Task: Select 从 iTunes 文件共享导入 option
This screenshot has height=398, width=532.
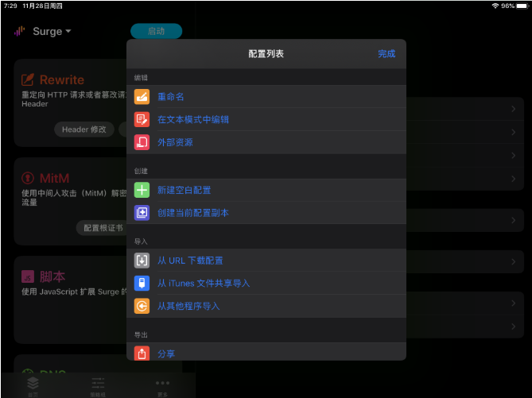Action: (x=266, y=283)
